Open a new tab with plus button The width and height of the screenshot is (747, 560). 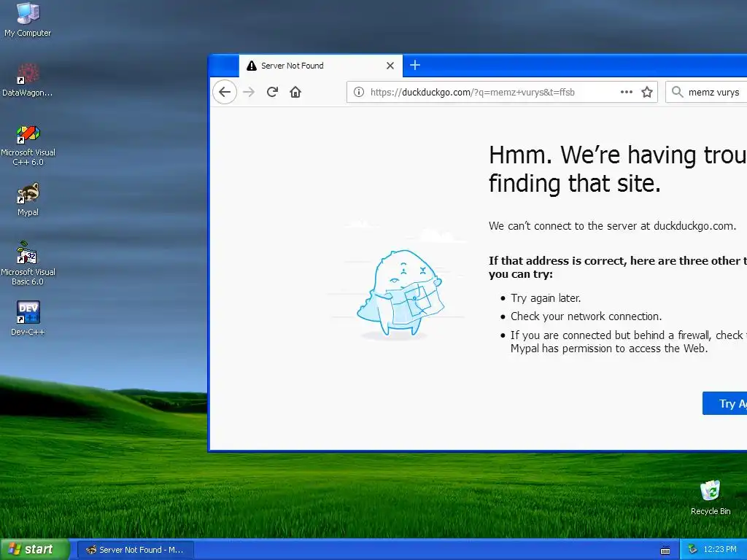point(415,65)
